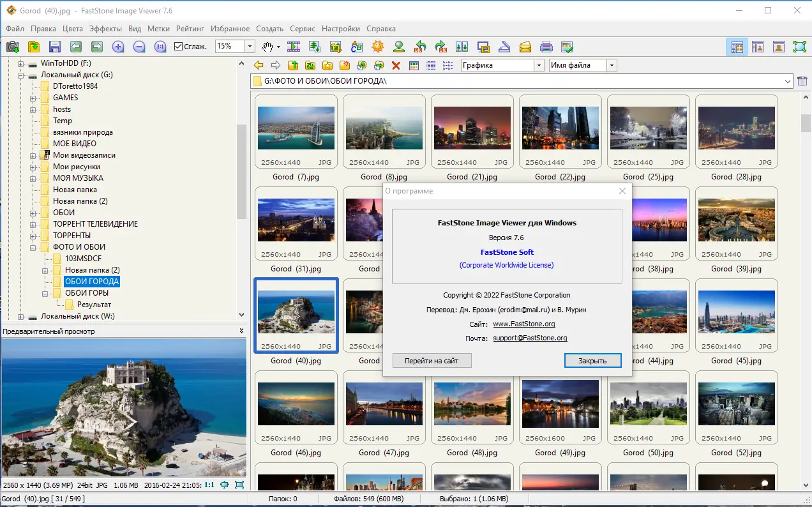Click the Zoom In magnifier icon

pos(118,47)
